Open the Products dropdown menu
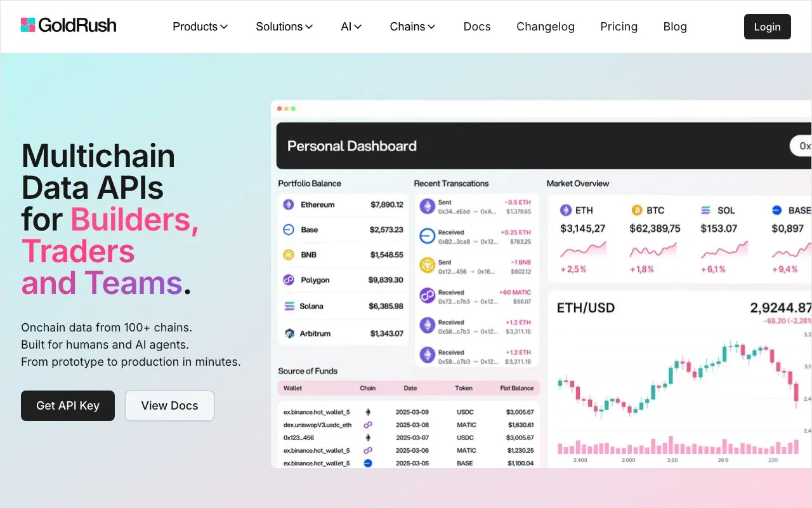This screenshot has height=508, width=812. click(x=200, y=27)
